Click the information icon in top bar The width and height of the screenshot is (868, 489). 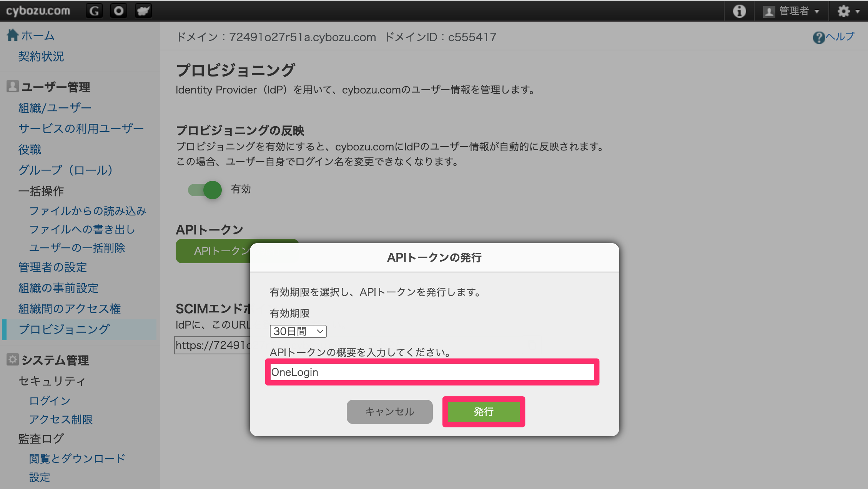(739, 11)
